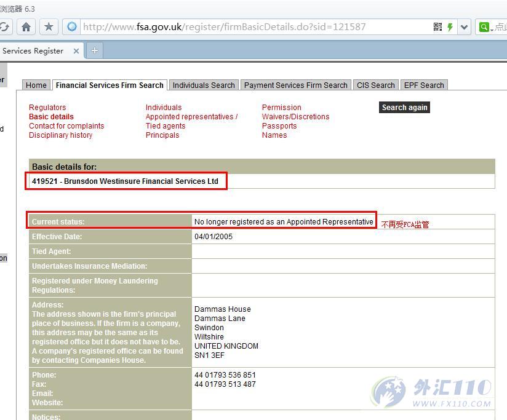507x420 pixels.
Task: Click the Principals link
Action: coord(162,135)
